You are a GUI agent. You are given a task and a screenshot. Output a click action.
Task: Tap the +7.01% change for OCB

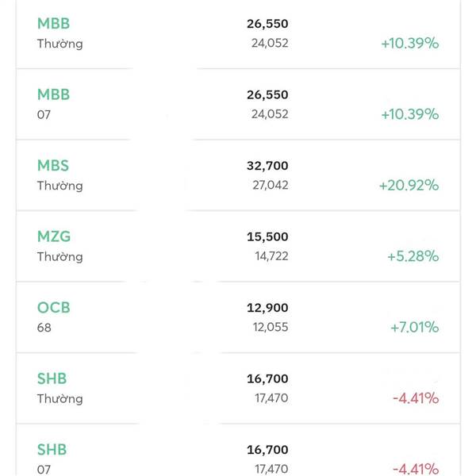coord(413,327)
